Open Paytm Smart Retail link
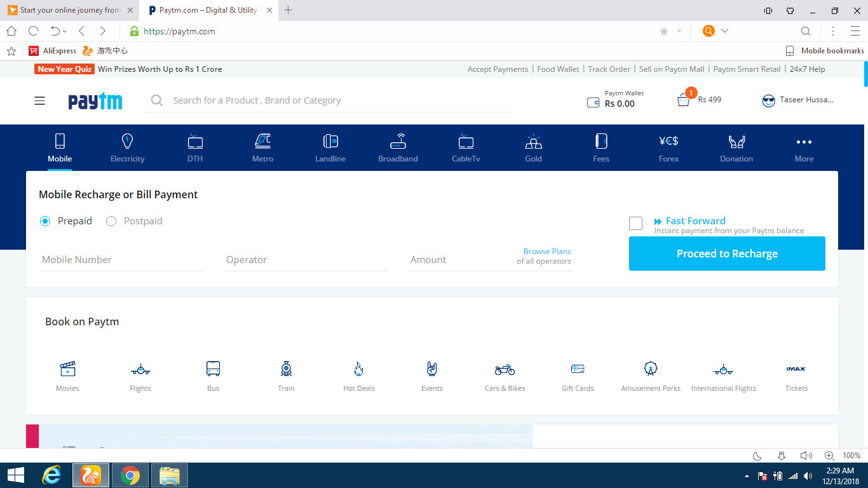 tap(747, 69)
